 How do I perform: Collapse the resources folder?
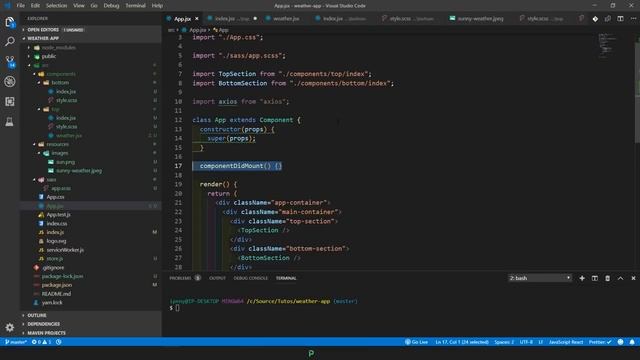click(x=91, y=144)
